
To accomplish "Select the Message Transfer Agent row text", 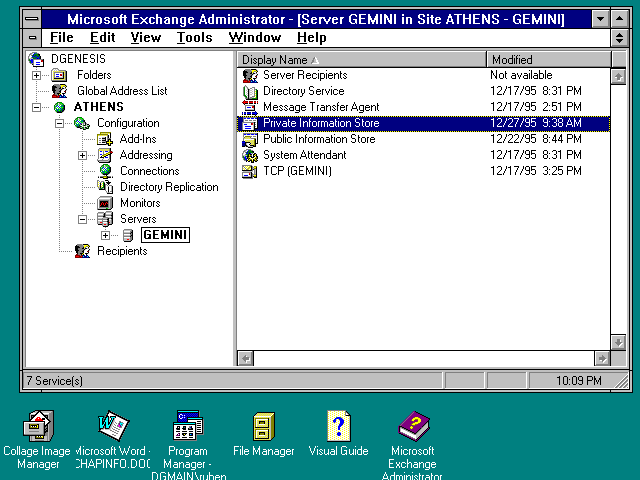I will tap(321, 107).
